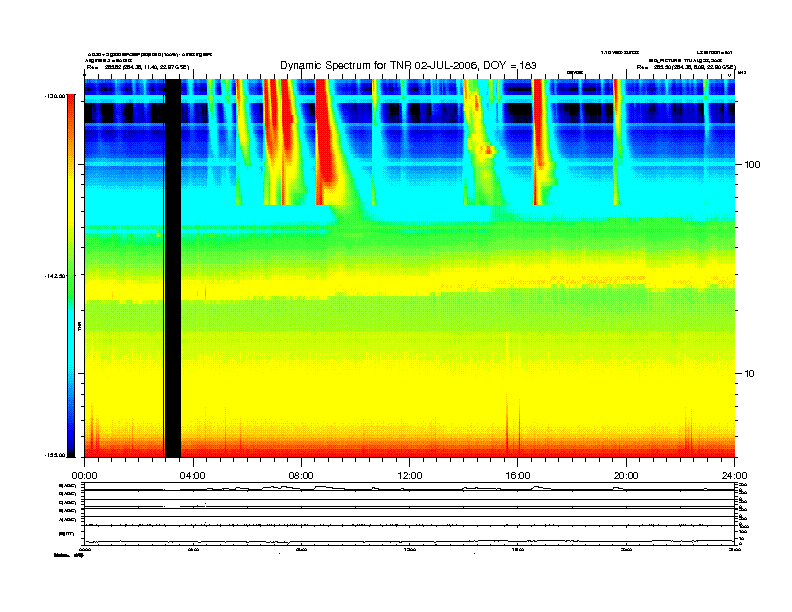Screen dimensions: 792x612
Task: Click the 100 frequency axis label
Action: click(752, 165)
